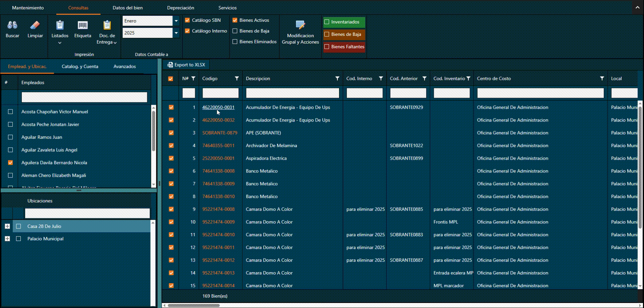Expand the Doc. de Entrega dropdown arrow
This screenshot has width=644, height=308.
(115, 43)
